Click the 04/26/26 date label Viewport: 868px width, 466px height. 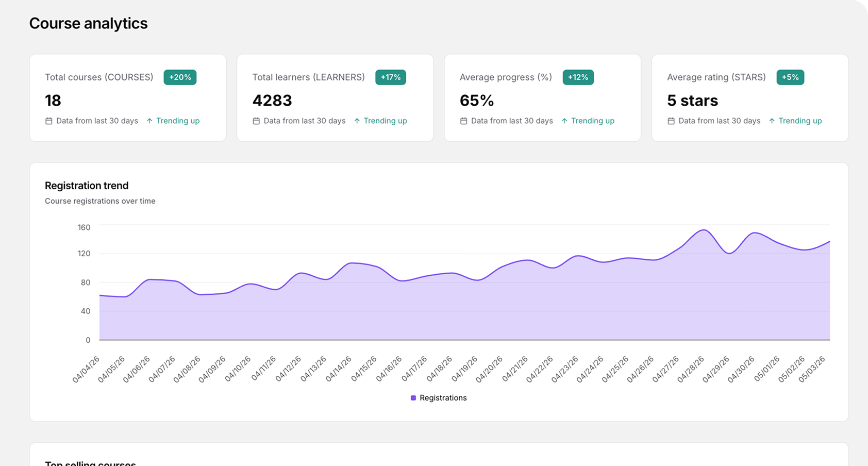pos(641,369)
